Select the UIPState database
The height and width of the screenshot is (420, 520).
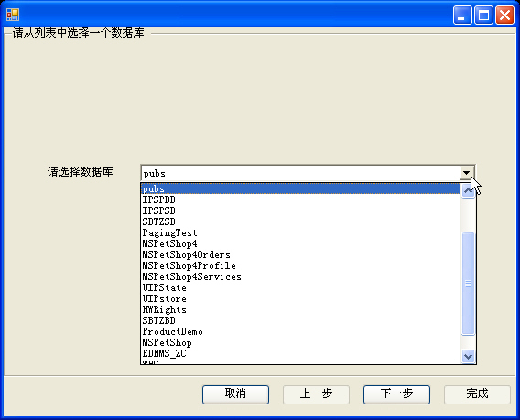click(x=301, y=287)
